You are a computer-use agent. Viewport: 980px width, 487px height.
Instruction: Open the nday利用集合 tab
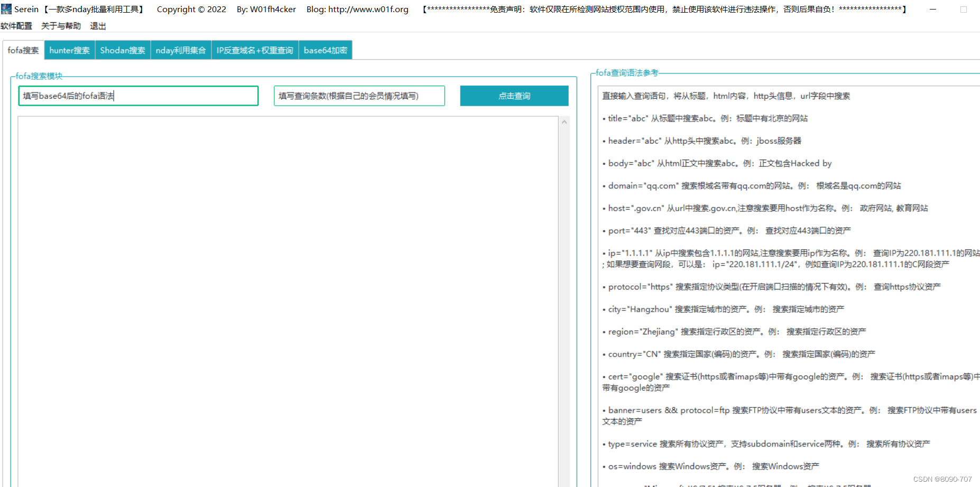(181, 50)
